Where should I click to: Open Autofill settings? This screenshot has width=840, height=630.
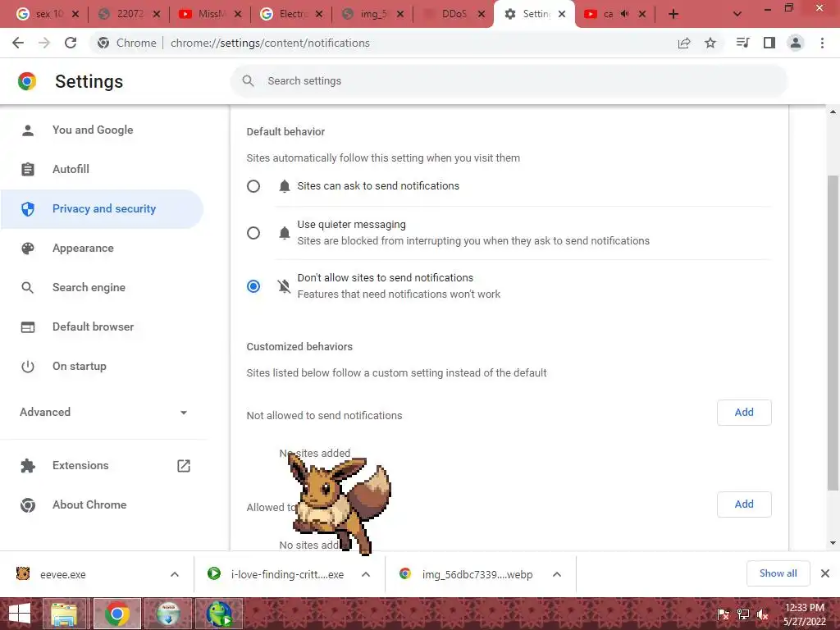pos(102,169)
